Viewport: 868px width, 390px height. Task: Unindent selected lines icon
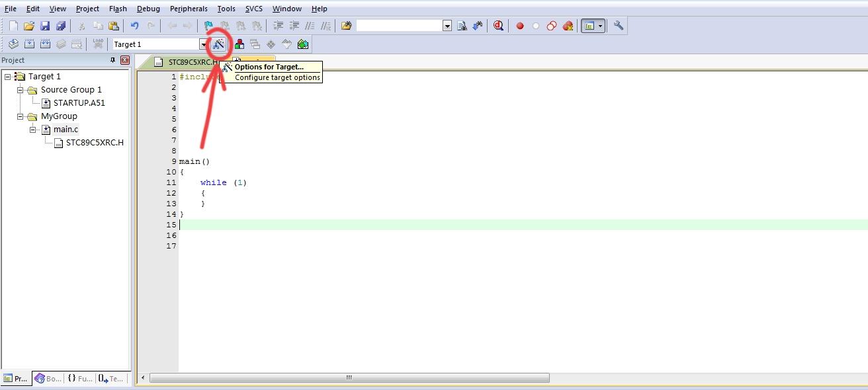(294, 26)
